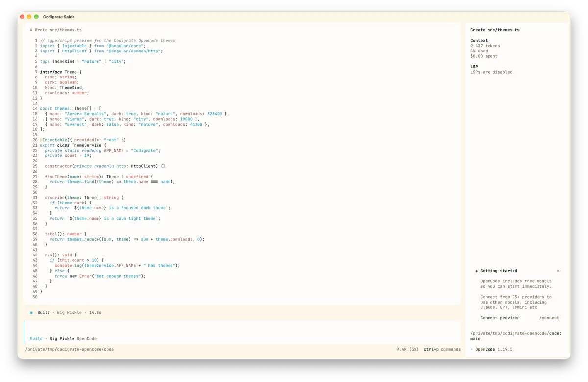Screen dimensions: 588x382
Task: Click the arrow icon beside Getting started
Action: click(x=477, y=271)
